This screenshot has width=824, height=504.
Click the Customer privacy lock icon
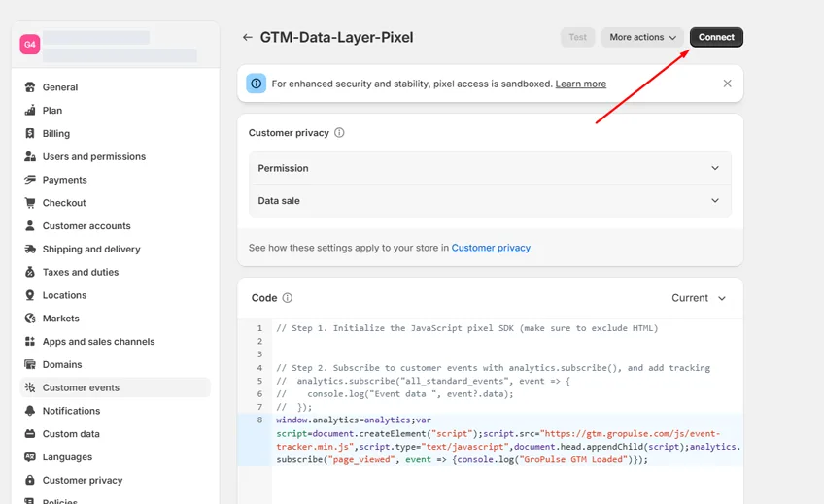(30, 480)
